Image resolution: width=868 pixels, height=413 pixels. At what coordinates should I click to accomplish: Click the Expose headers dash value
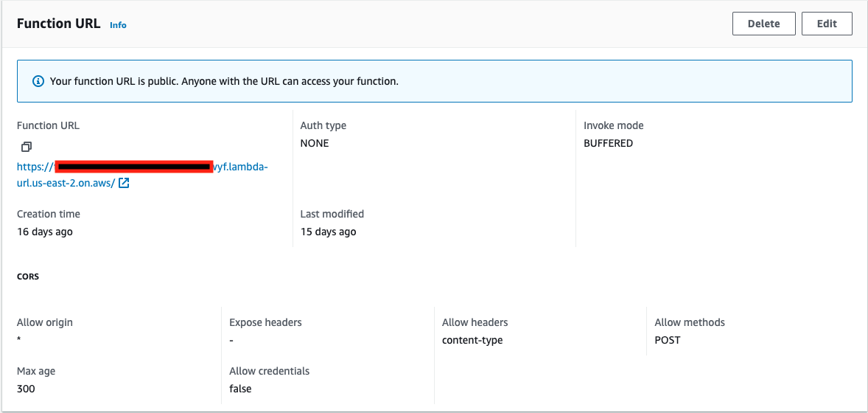pos(231,340)
